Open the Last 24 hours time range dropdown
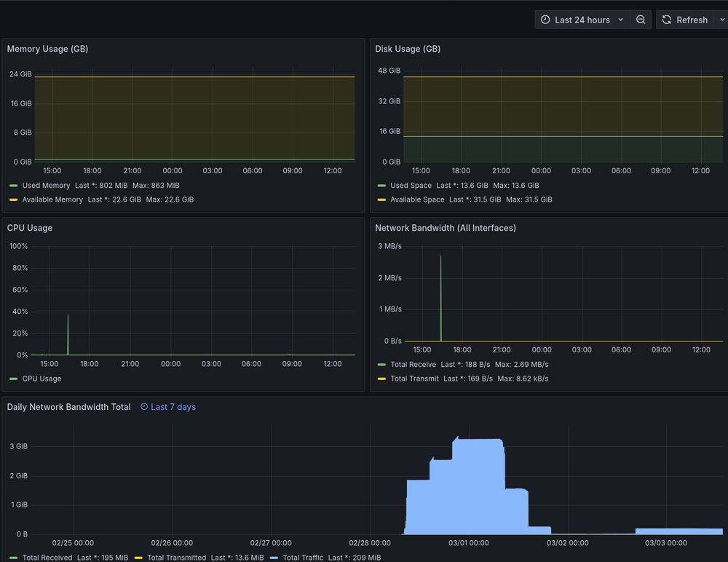 [x=582, y=20]
